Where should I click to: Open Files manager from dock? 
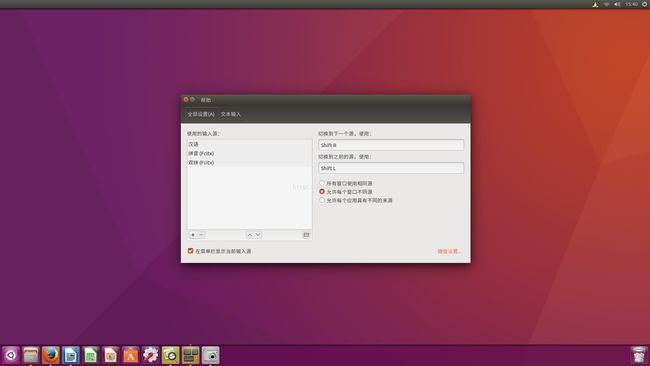click(31, 355)
